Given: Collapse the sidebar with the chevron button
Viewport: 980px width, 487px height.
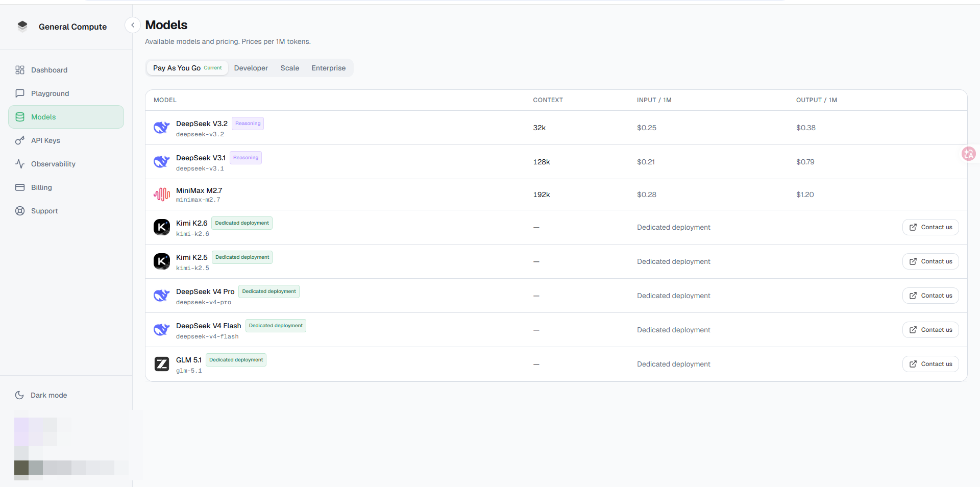Looking at the screenshot, I should coord(133,25).
